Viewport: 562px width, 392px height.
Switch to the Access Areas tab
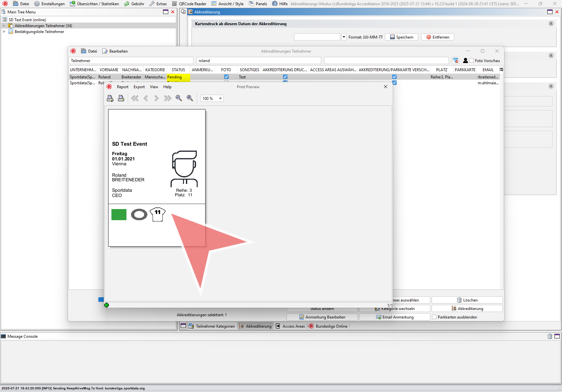click(x=290, y=326)
